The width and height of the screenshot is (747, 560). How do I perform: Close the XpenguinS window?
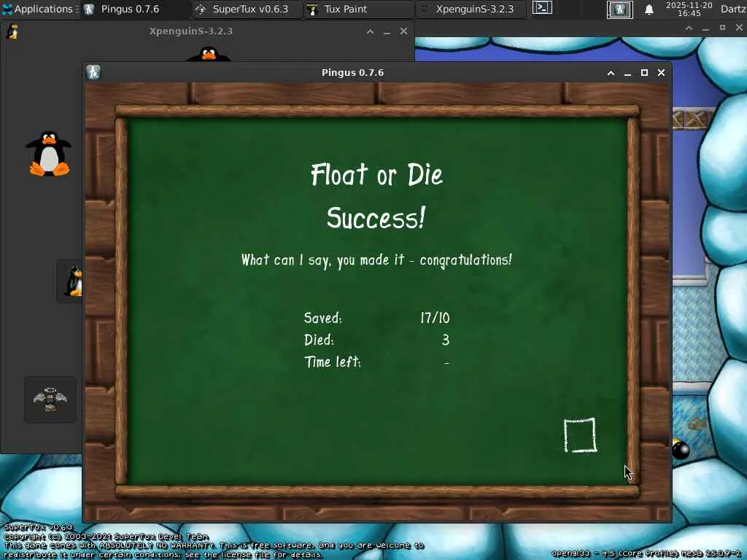point(403,31)
